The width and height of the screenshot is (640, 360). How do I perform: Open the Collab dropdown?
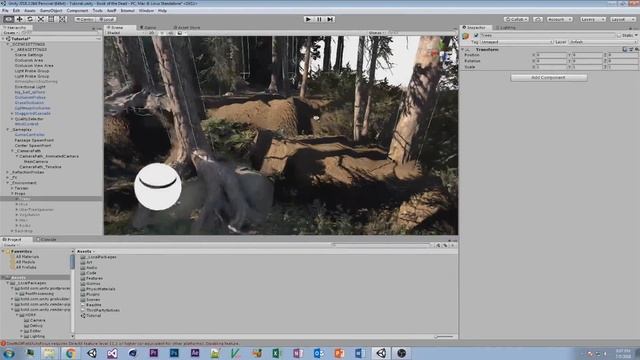[x=516, y=19]
